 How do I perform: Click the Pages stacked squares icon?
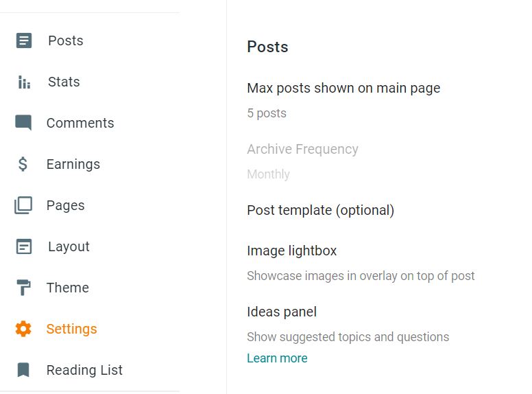tap(23, 205)
